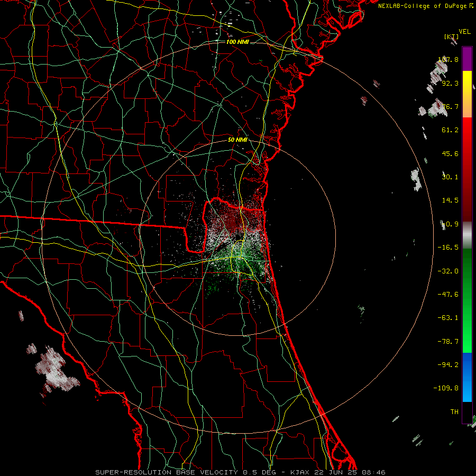This screenshot has width=476, height=476.
Task: Select the 50 NMI range ring label
Action: coord(237,140)
